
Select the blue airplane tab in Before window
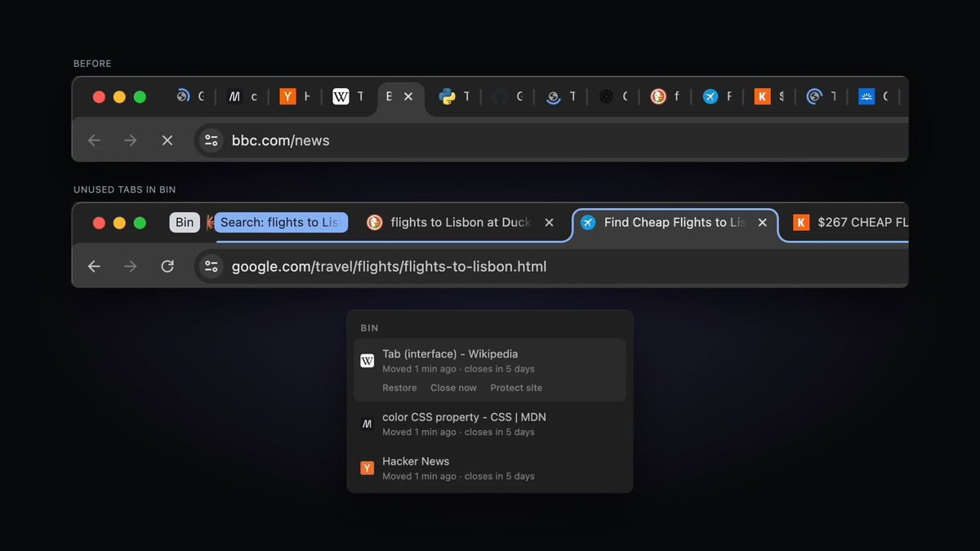point(719,96)
